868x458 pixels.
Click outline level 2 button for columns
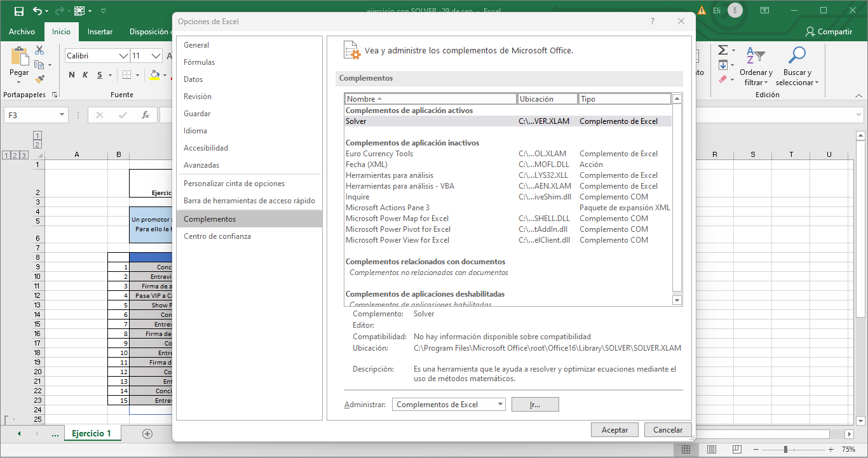pyautogui.click(x=37, y=145)
